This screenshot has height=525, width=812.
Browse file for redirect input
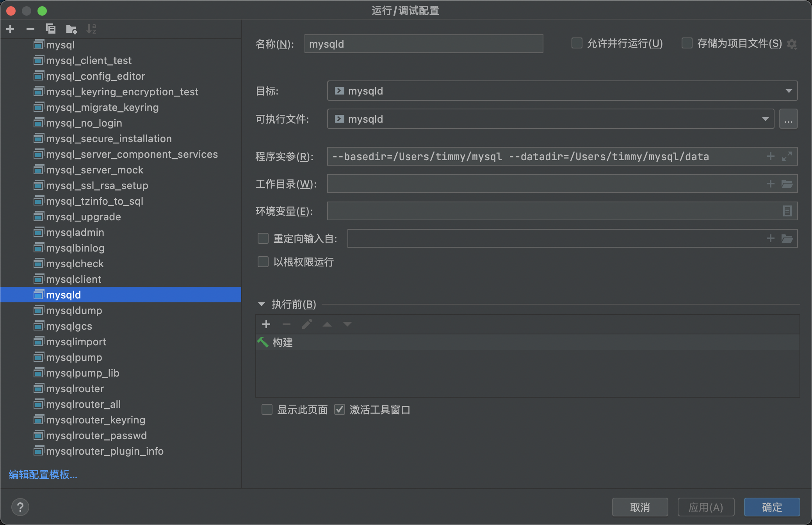(787, 238)
